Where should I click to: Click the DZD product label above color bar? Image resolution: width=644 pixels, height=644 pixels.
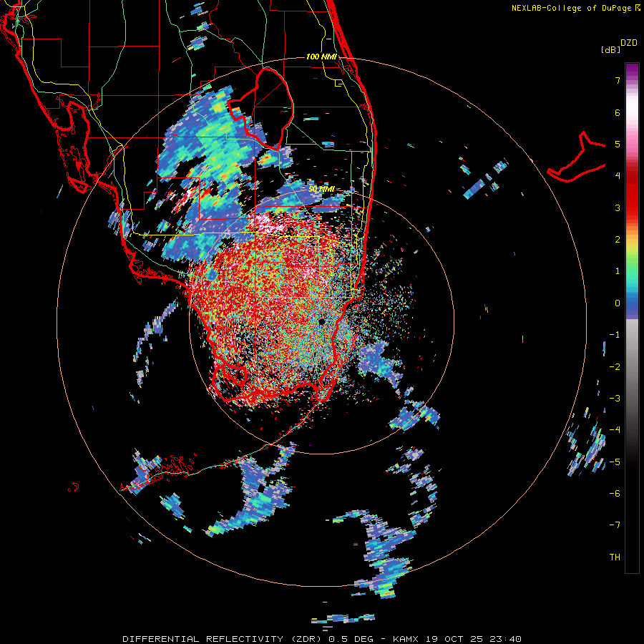coord(629,43)
